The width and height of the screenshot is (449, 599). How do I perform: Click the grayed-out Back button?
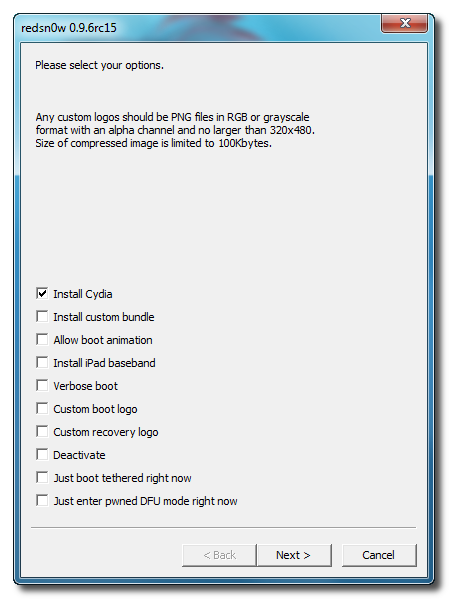click(x=219, y=555)
